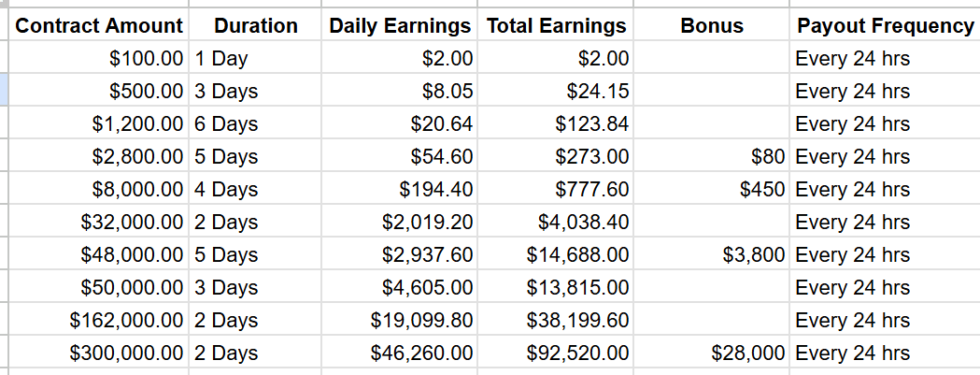Select the $92,520.00 total earnings cell
This screenshot has height=375, width=980.
556,353
